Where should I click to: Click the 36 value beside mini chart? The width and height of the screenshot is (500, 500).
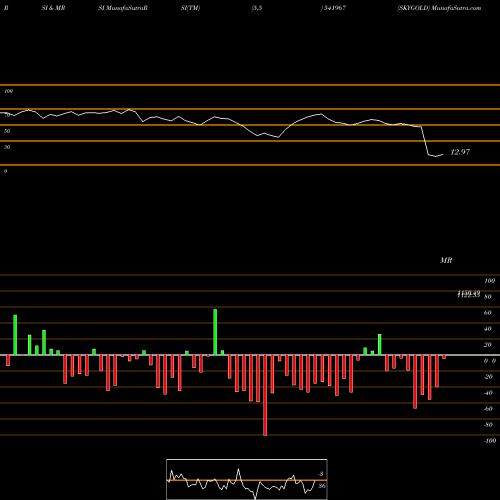click(x=322, y=486)
